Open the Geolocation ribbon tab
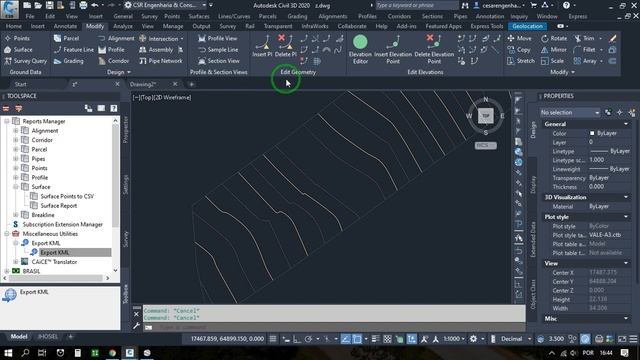The width and height of the screenshot is (640, 360). (x=527, y=26)
